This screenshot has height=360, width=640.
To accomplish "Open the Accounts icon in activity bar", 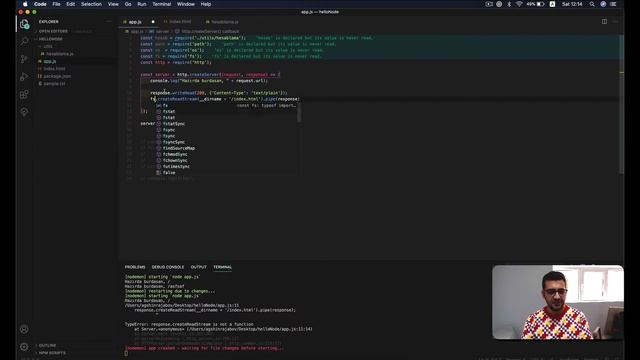I will pos(24,329).
